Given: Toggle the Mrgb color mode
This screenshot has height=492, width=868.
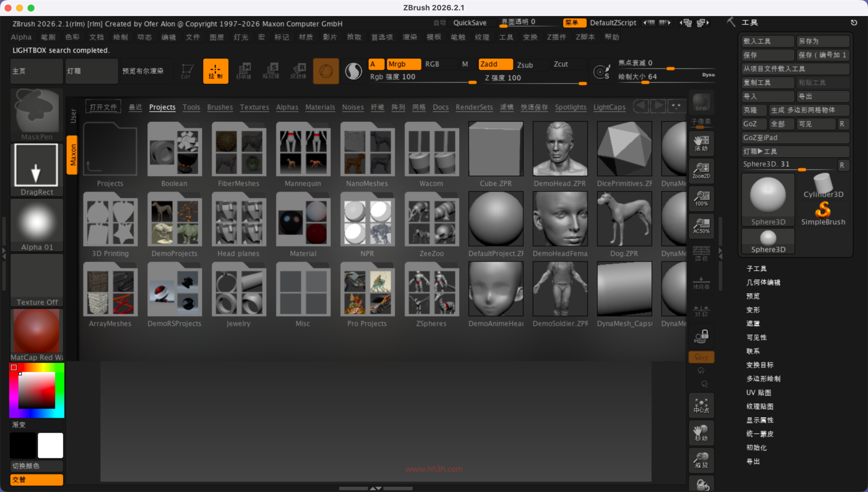Looking at the screenshot, I should [403, 64].
